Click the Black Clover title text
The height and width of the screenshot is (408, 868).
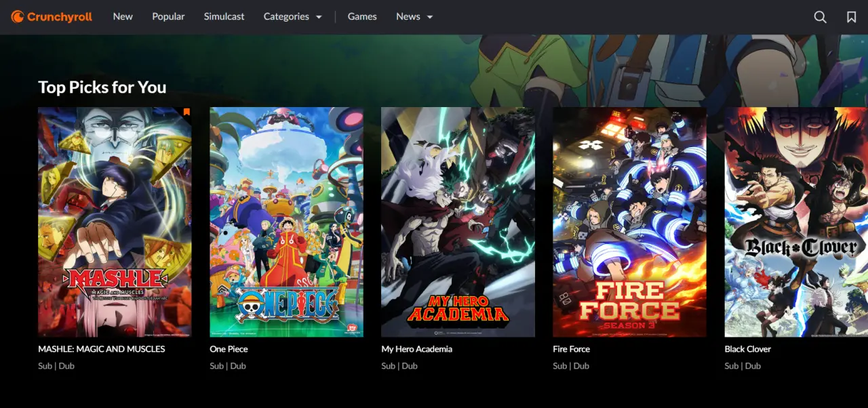point(747,349)
